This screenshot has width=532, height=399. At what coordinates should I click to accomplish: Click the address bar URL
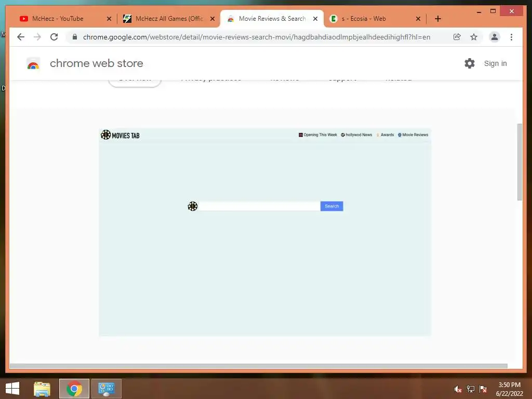tap(257, 37)
